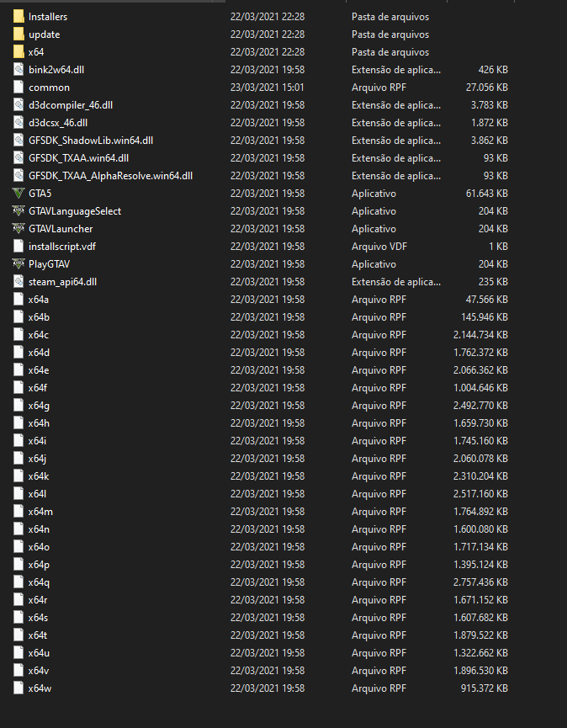Select the steam_api64.dll file name
This screenshot has width=567, height=728.
pyautogui.click(x=62, y=282)
